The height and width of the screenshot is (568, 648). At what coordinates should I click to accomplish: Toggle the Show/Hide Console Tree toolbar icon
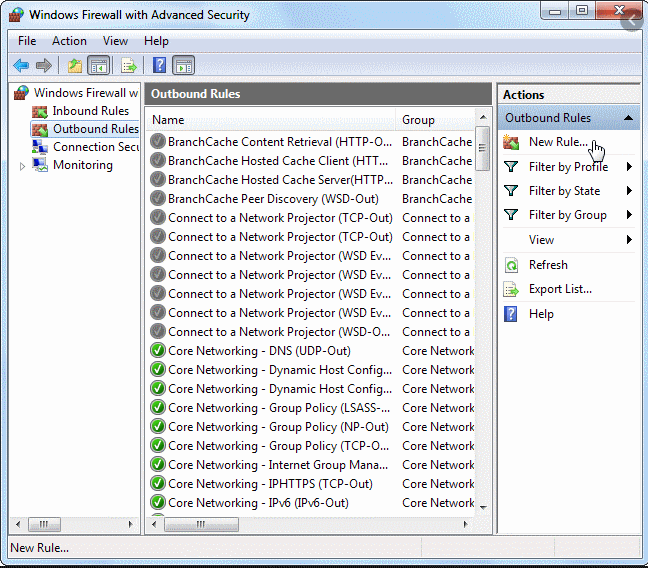(98, 65)
